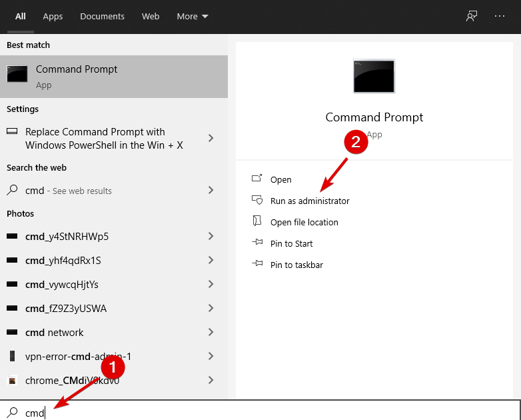Click cmd See web results entry
Screen dimensions: 521x420
114,191
